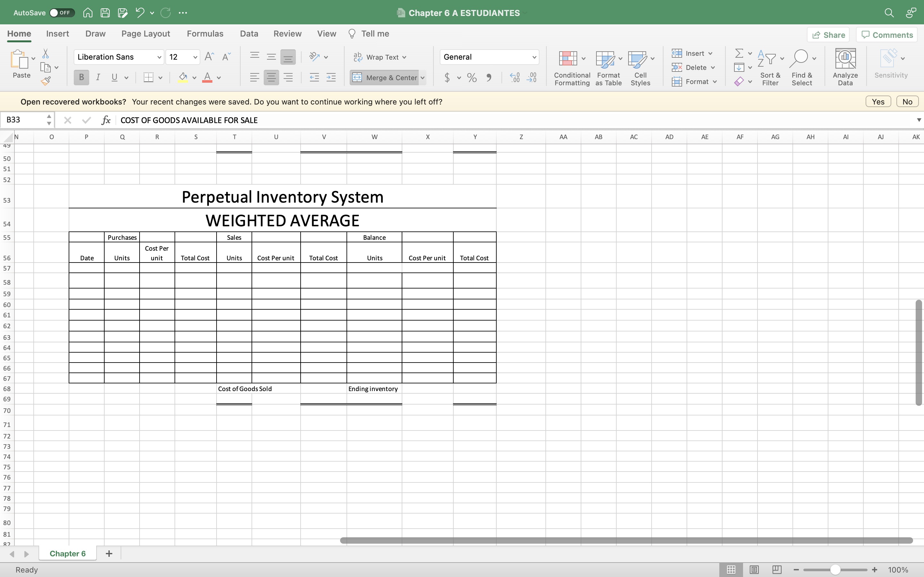Click the AutoSum sigma icon
Screen dimensions: 924x577
coord(739,53)
